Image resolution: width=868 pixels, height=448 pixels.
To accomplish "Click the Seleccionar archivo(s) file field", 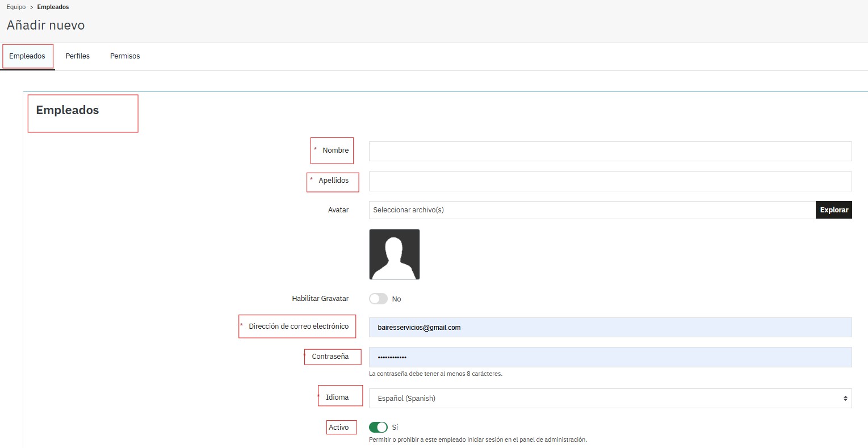I will [x=592, y=210].
